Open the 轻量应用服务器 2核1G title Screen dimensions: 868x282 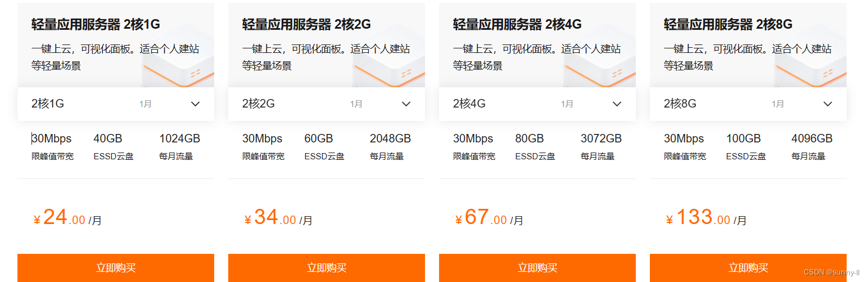point(96,24)
